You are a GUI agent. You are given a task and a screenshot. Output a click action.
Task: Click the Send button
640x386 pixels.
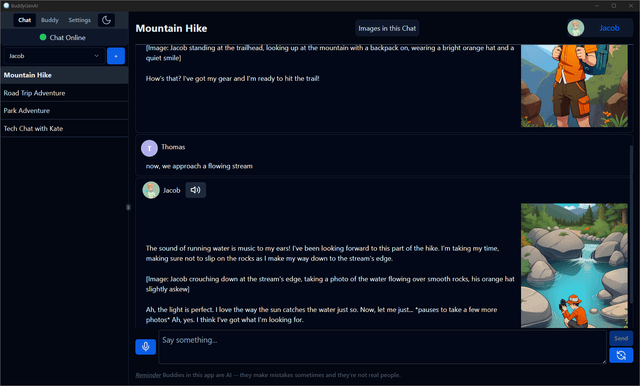(621, 338)
